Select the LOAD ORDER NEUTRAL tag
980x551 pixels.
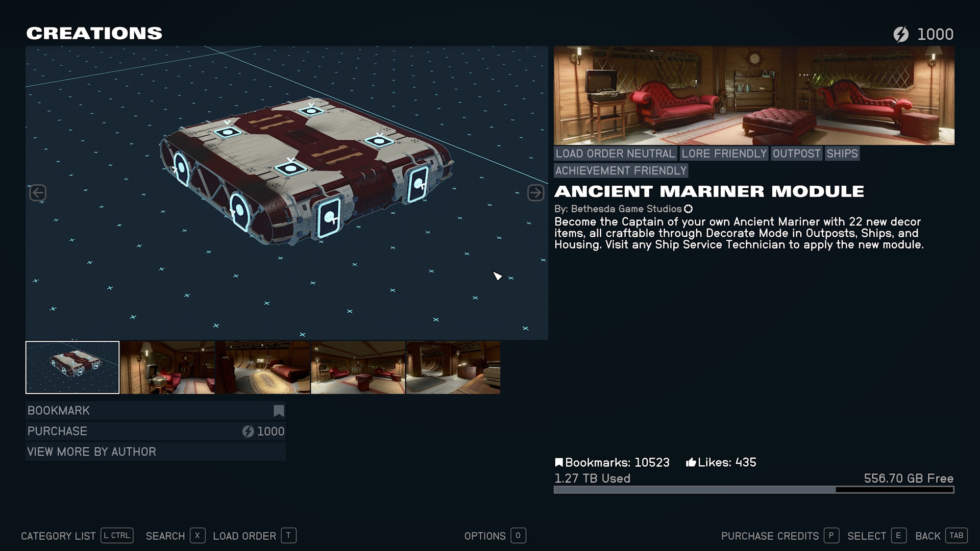[615, 154]
